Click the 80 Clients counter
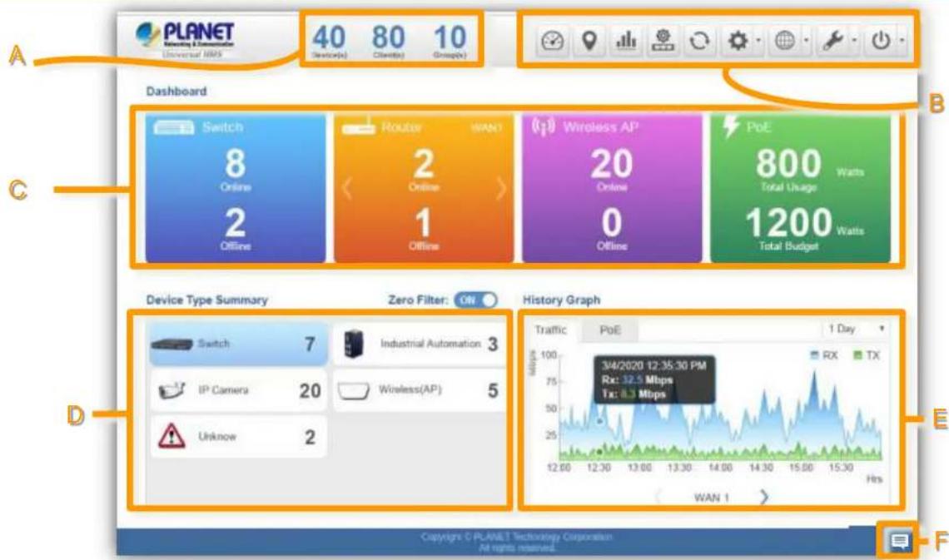Screen dimensions: 949x560 tap(388, 41)
